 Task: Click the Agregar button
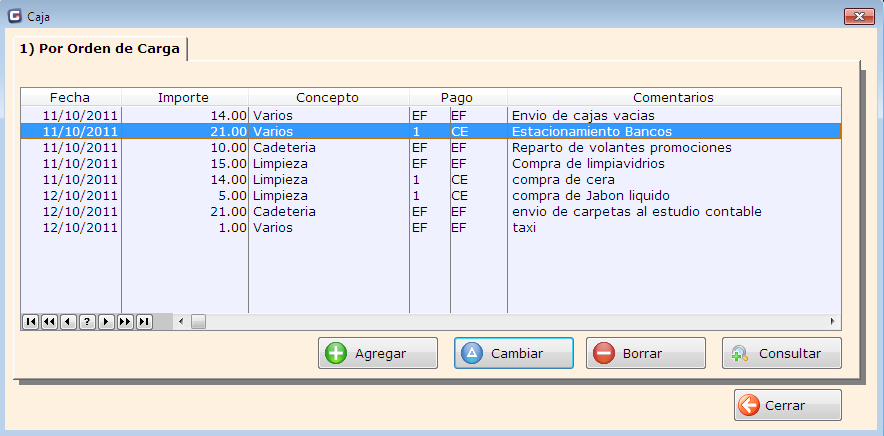click(x=378, y=353)
